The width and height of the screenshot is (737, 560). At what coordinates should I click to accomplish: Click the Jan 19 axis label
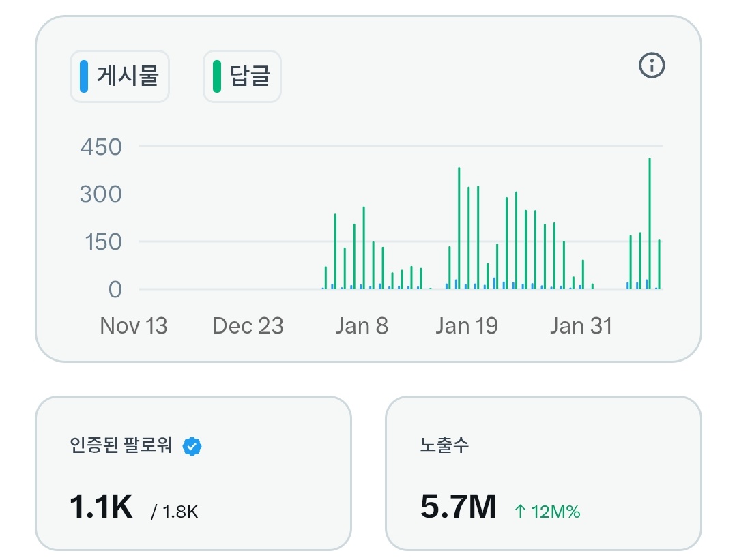tap(466, 325)
